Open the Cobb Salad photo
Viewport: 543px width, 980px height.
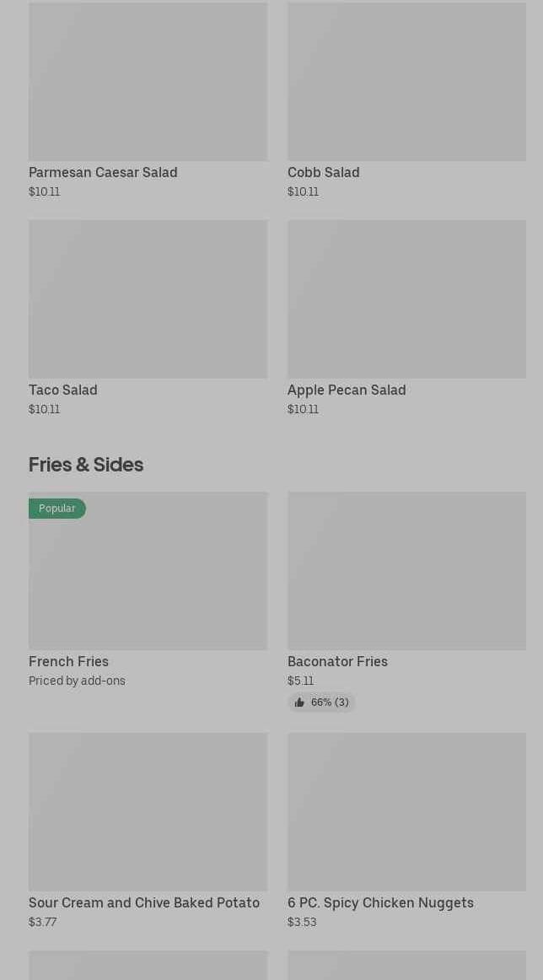406,81
